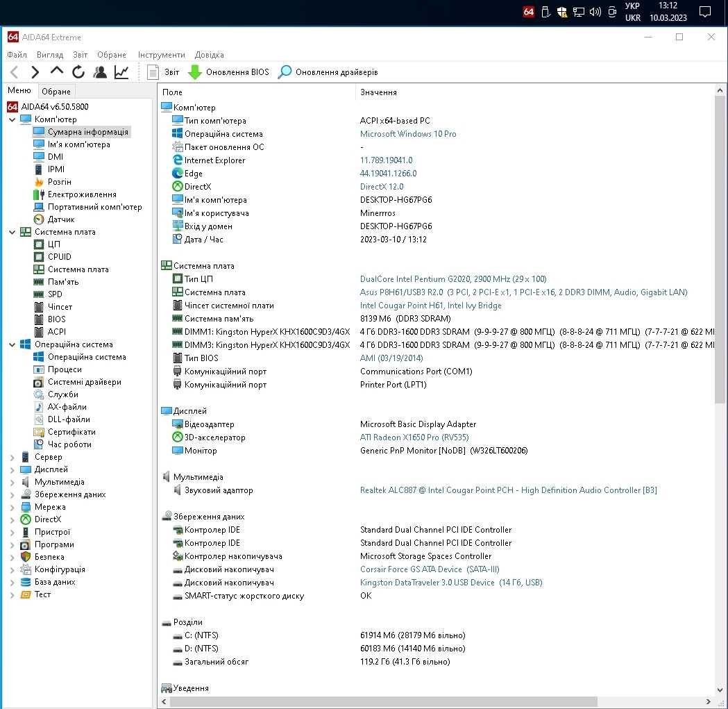Open the DirectX 12.0 link

pos(382,186)
